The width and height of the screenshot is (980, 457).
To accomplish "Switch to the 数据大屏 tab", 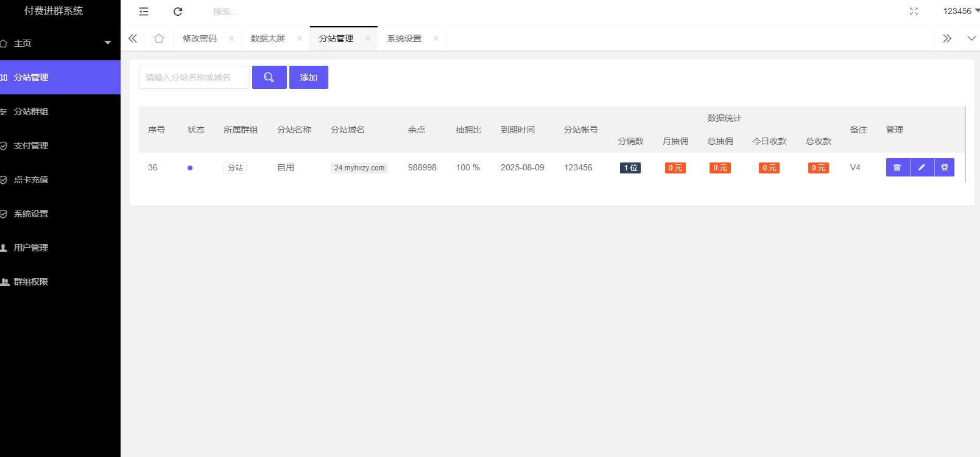I will [x=268, y=38].
